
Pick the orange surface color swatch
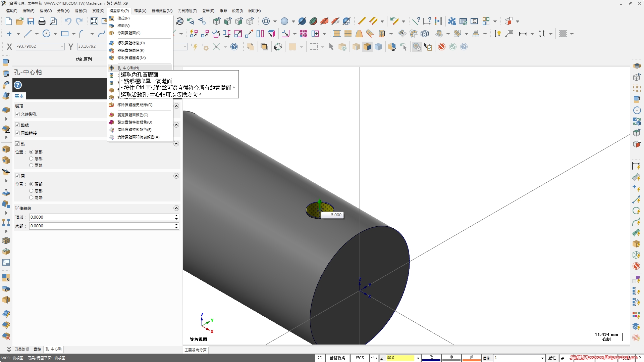471,358
